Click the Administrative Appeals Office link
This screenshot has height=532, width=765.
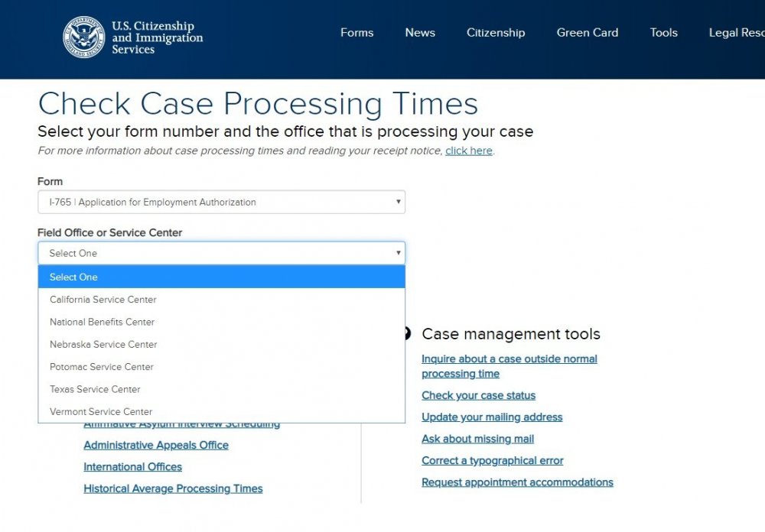pos(156,445)
